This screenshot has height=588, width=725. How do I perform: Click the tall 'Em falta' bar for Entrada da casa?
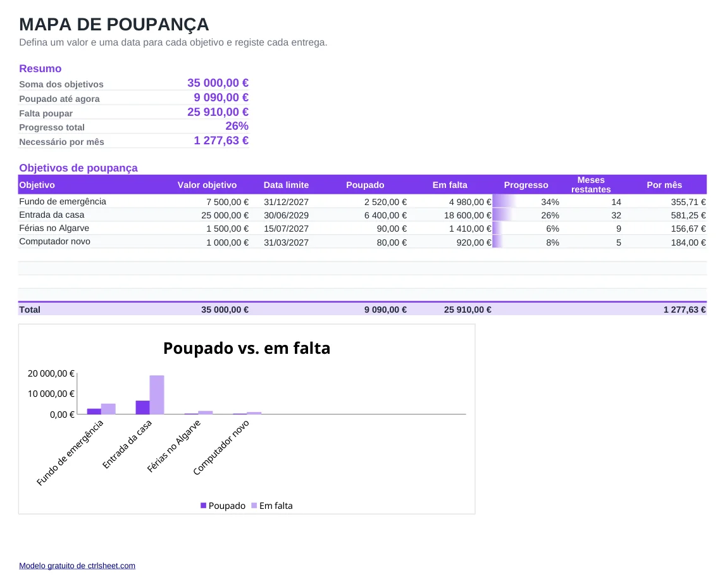[157, 394]
